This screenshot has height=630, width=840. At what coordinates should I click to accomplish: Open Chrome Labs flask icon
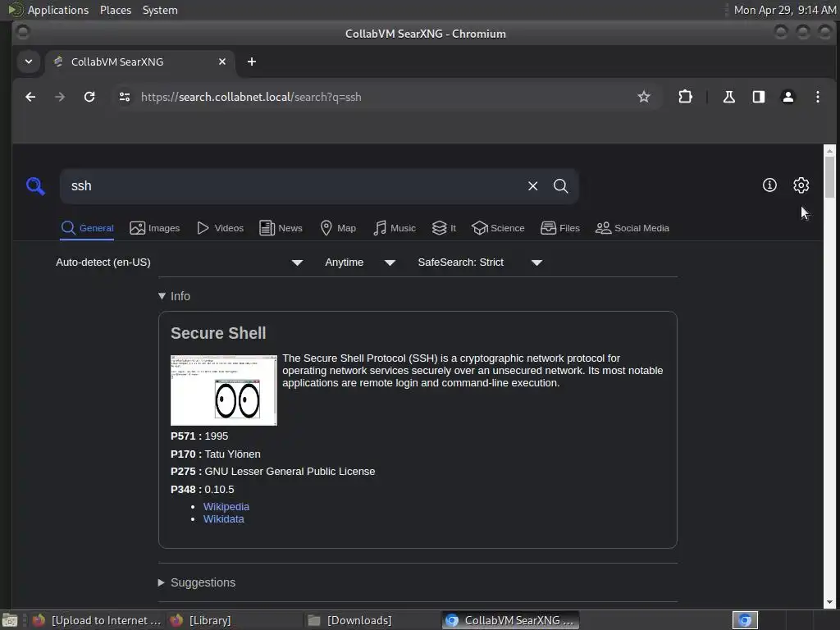click(728, 97)
